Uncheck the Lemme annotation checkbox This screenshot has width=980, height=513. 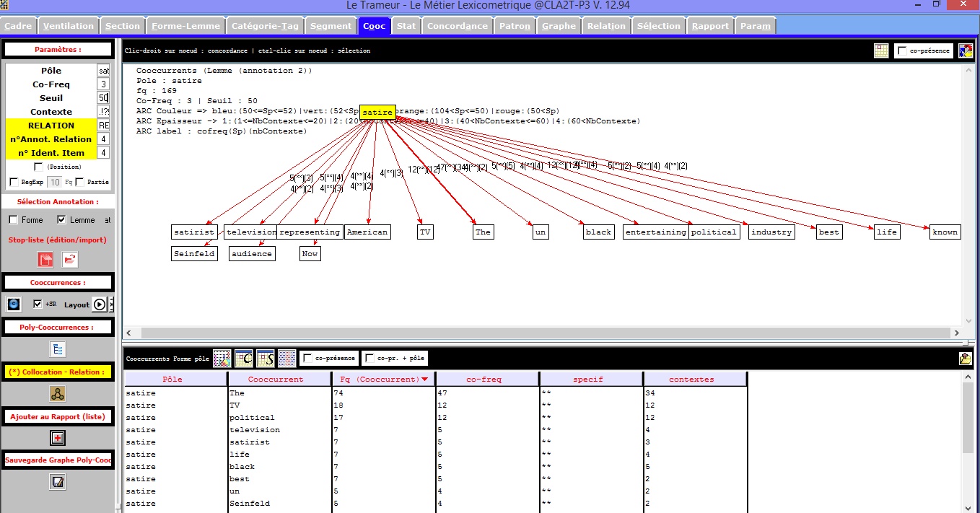click(x=61, y=220)
